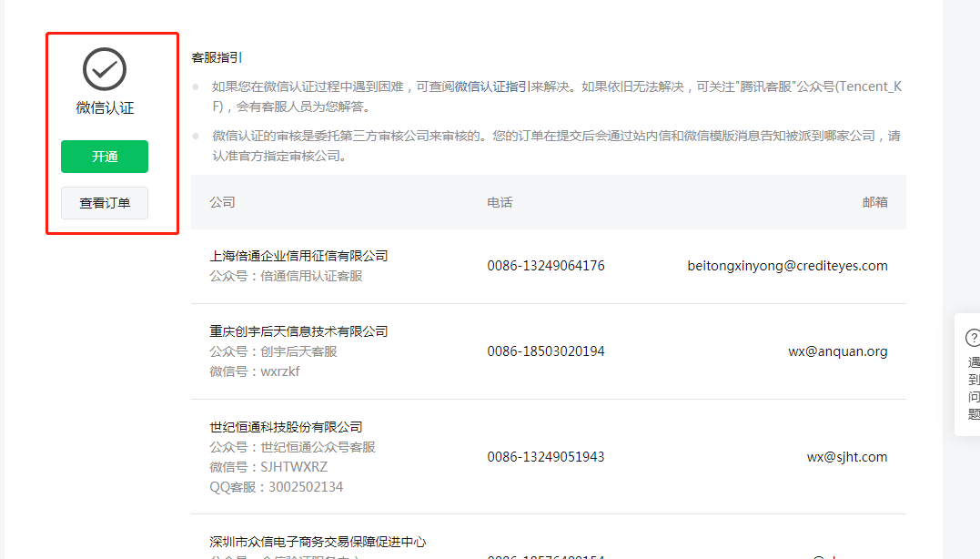Select company name 深圳市众信电子商务交易保障促进中心

tap(318, 542)
